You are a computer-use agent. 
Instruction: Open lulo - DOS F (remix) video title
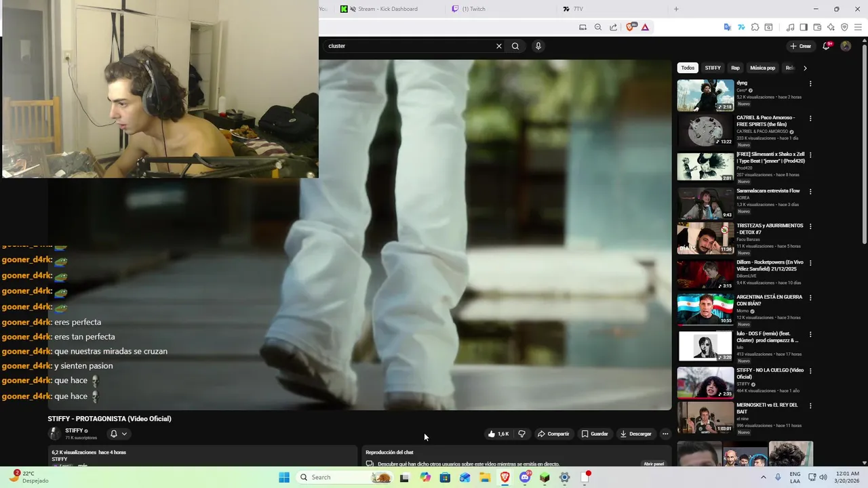tap(768, 337)
